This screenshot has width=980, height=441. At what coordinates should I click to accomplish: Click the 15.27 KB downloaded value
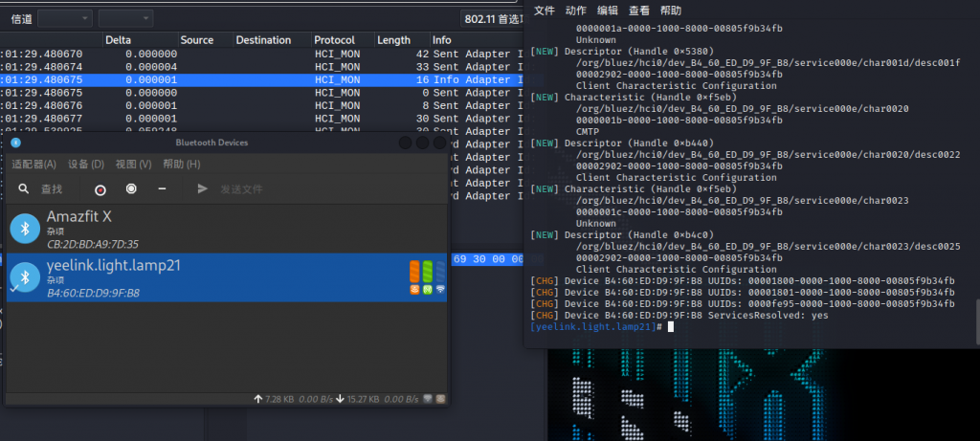tap(363, 399)
